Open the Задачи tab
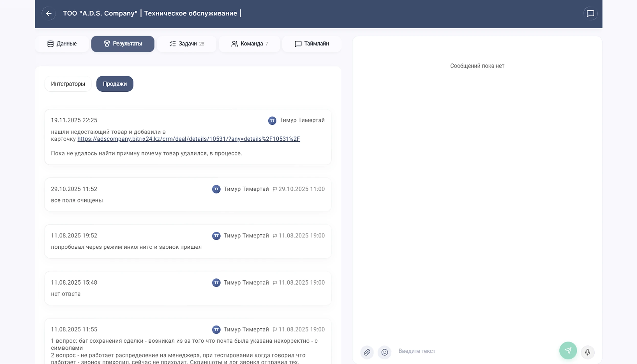 click(x=187, y=44)
